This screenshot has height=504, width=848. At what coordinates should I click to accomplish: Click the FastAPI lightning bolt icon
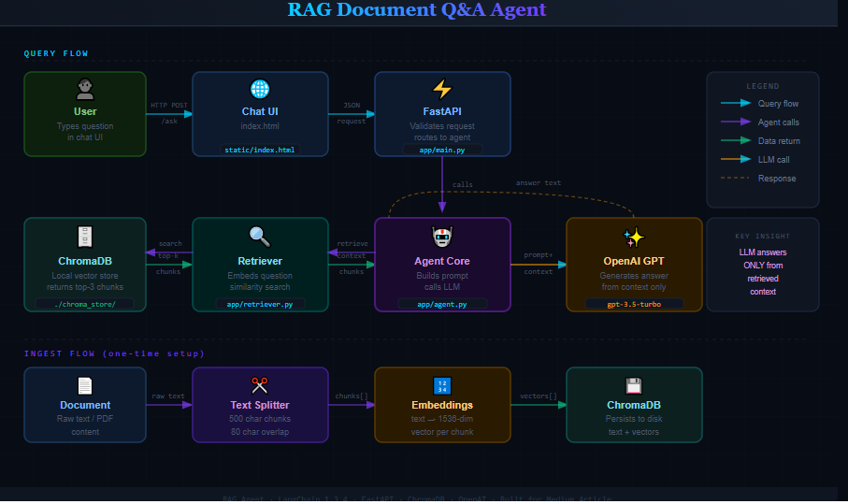[442, 89]
